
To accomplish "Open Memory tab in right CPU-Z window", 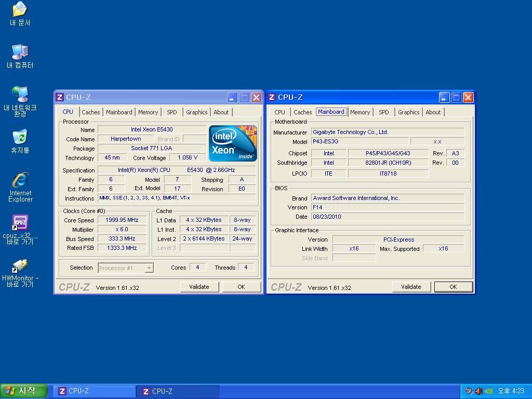I will (x=360, y=112).
